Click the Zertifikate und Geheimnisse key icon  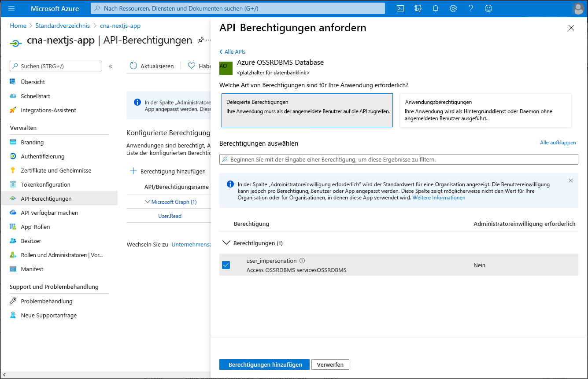[x=13, y=170]
